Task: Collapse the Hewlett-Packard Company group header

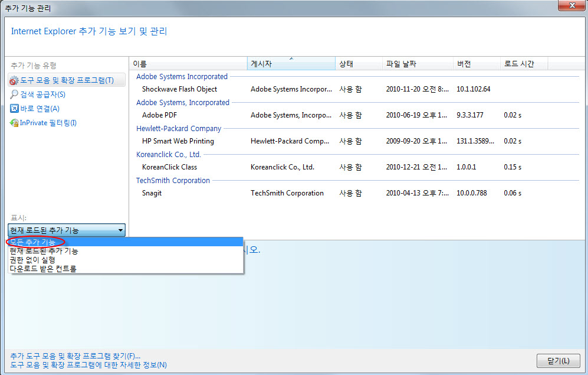Action: (179, 128)
